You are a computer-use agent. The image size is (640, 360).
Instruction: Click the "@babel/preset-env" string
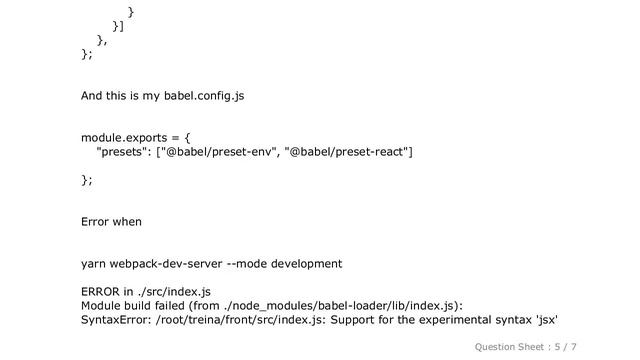coord(218,152)
